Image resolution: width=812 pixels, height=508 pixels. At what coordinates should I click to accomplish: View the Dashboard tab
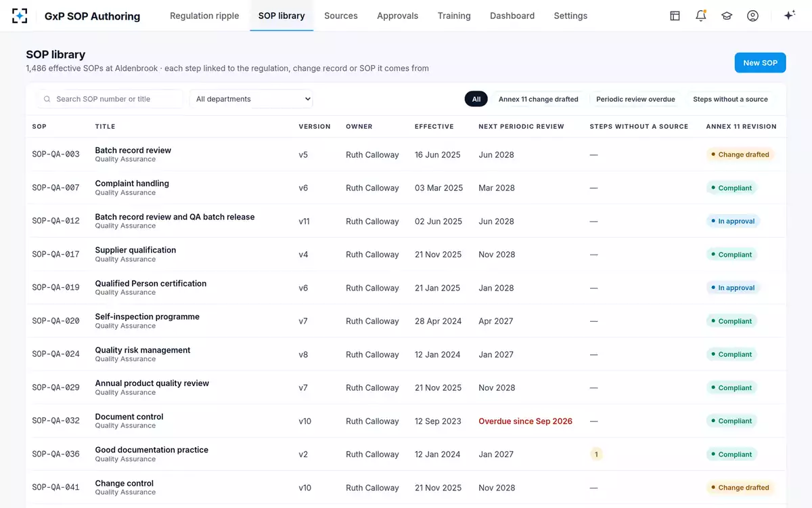(512, 16)
